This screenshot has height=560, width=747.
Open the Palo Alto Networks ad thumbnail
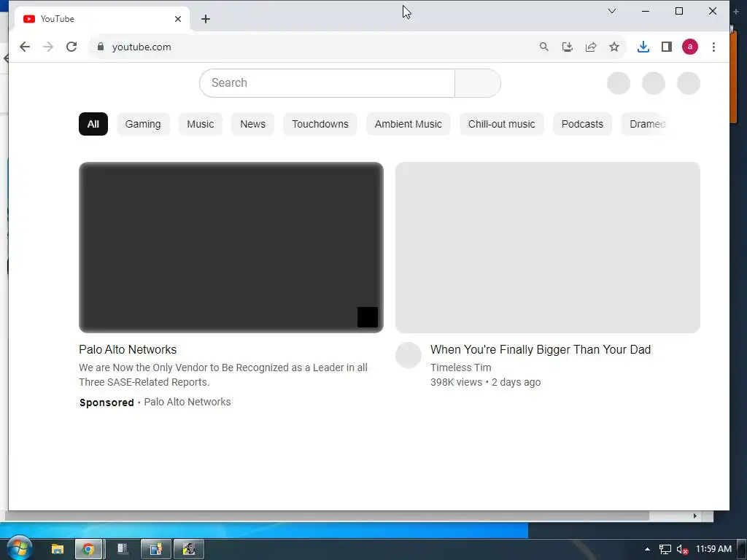pyautogui.click(x=231, y=247)
